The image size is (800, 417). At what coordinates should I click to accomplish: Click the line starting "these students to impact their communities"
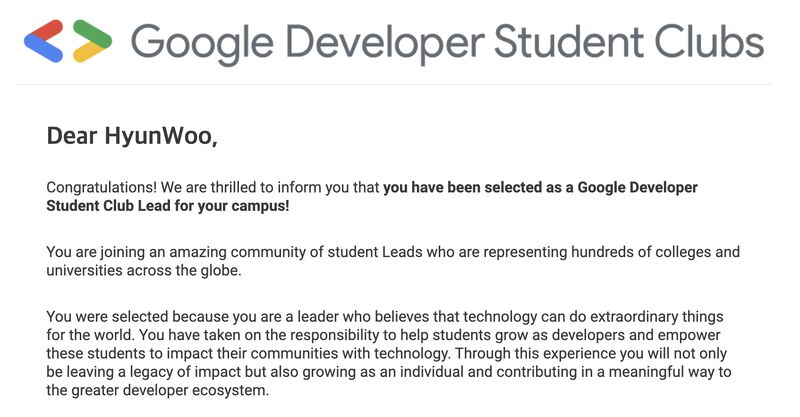coord(387,354)
